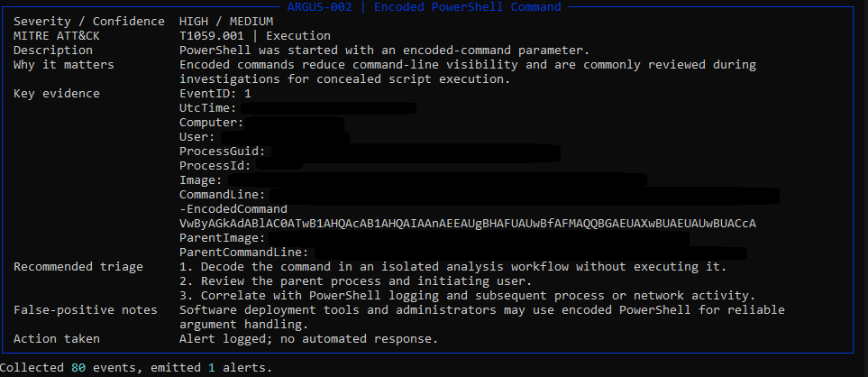The width and height of the screenshot is (868, 377).
Task: Click the redacted CommandLine value
Action: (525, 196)
